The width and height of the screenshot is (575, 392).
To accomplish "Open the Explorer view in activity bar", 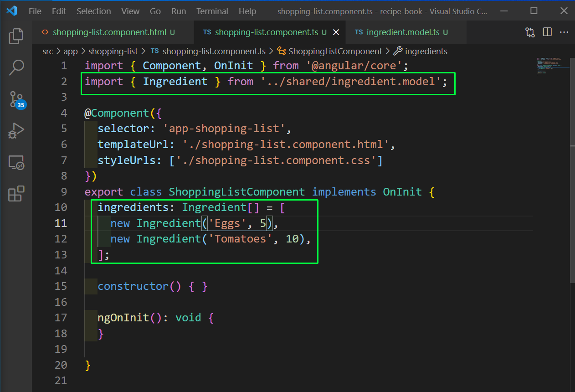I will tap(16, 36).
